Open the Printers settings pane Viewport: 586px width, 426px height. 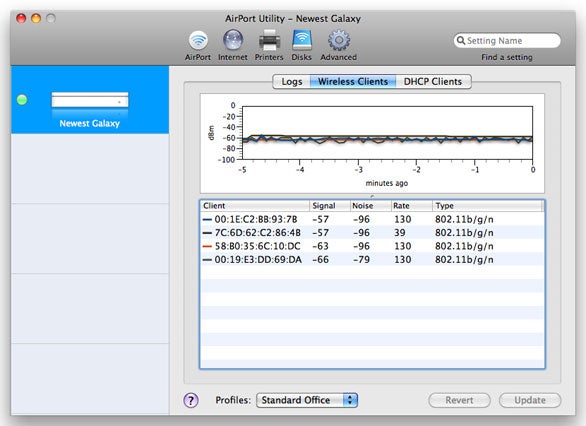tap(269, 46)
